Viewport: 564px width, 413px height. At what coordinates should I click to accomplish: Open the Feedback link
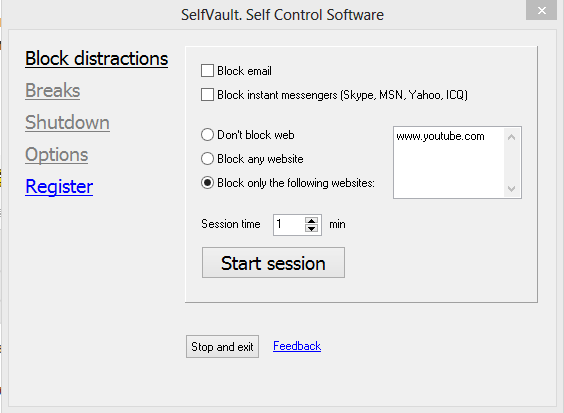[x=297, y=346]
